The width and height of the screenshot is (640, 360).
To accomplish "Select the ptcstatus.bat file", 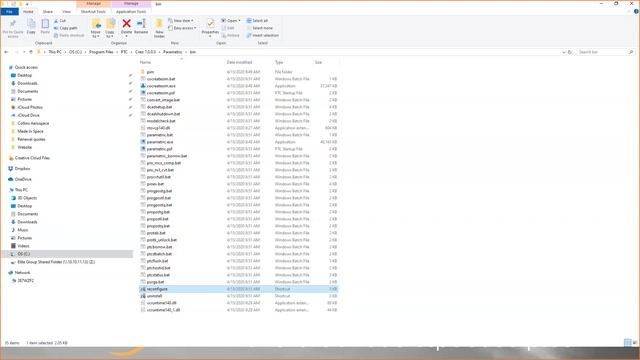I will click(x=238, y=275).
